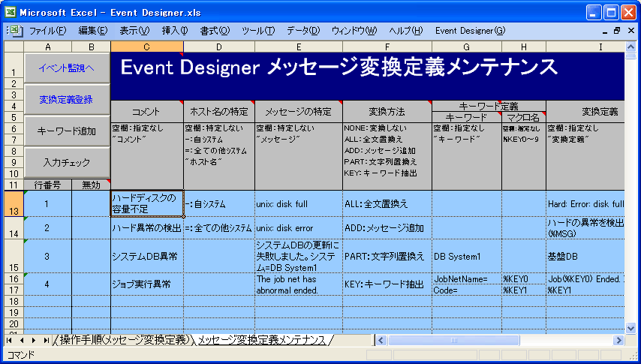Go to the first sheet tab navigation arrow
The height and width of the screenshot is (364, 641).
click(10, 340)
